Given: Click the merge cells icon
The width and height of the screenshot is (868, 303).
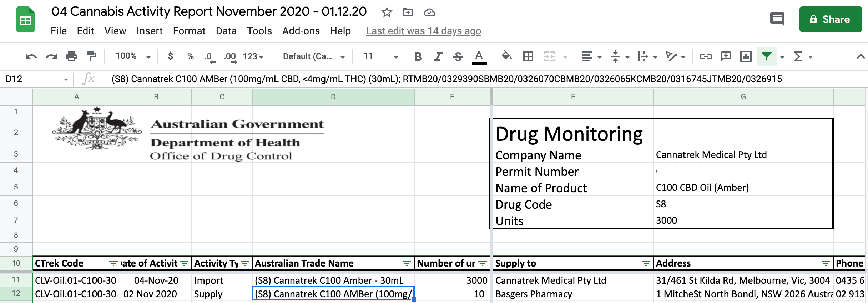Looking at the screenshot, I should pyautogui.click(x=550, y=56).
